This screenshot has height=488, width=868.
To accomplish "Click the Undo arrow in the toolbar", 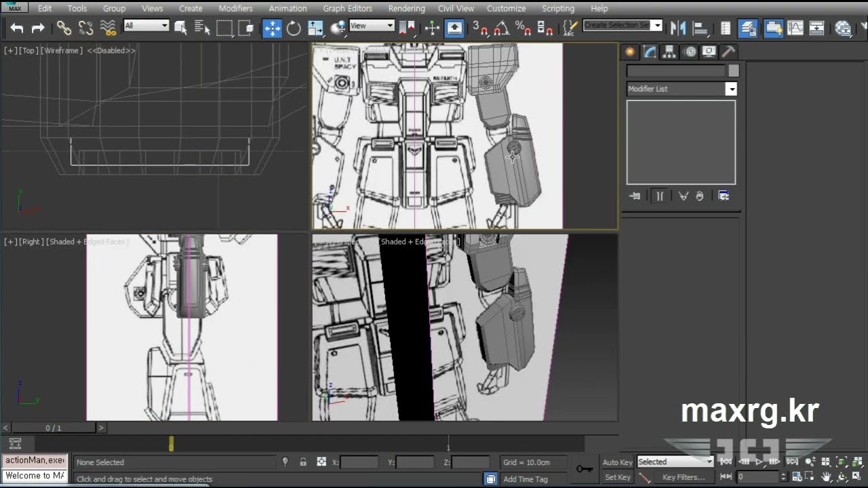I will click(17, 28).
